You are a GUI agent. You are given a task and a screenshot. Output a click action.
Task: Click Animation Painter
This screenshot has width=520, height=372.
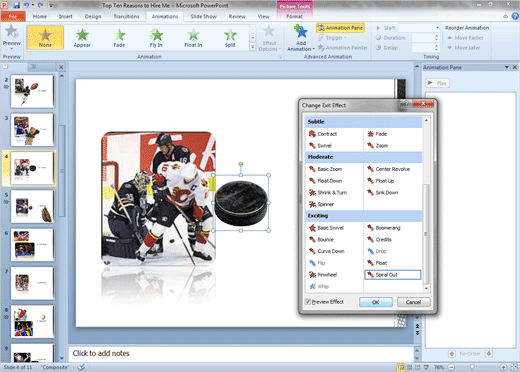pyautogui.click(x=343, y=48)
